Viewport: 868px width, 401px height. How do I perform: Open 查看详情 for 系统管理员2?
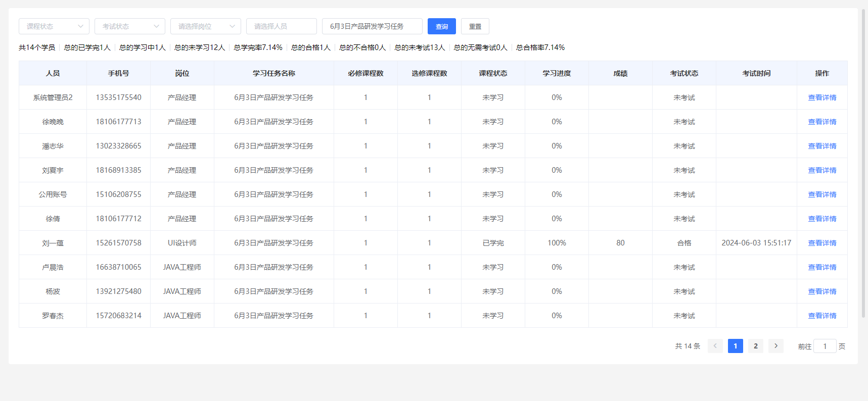click(822, 97)
